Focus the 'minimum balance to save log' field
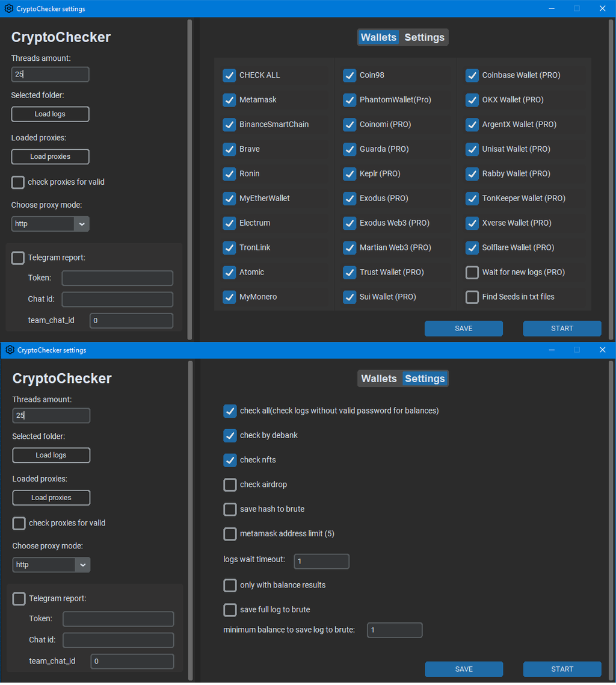This screenshot has width=616, height=685. pos(395,630)
